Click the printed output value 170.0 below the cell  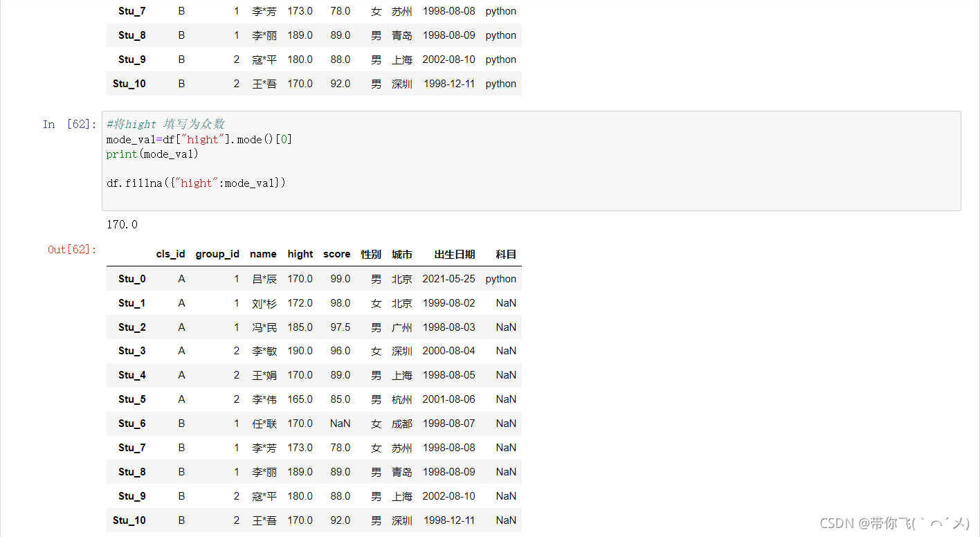tap(122, 224)
